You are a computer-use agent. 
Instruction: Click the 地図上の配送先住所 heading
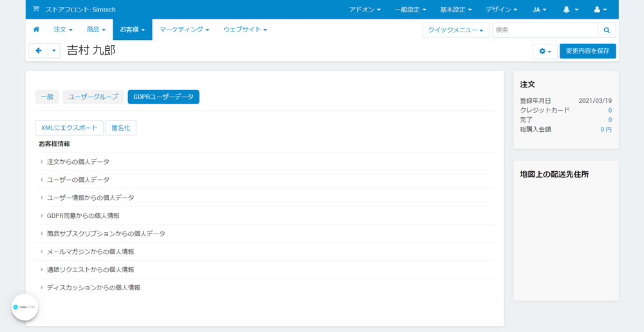(x=554, y=174)
